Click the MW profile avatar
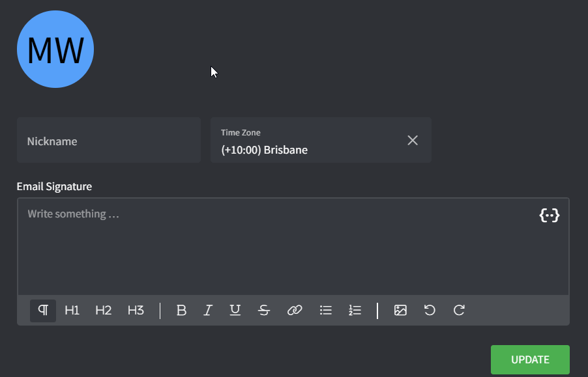 55,50
